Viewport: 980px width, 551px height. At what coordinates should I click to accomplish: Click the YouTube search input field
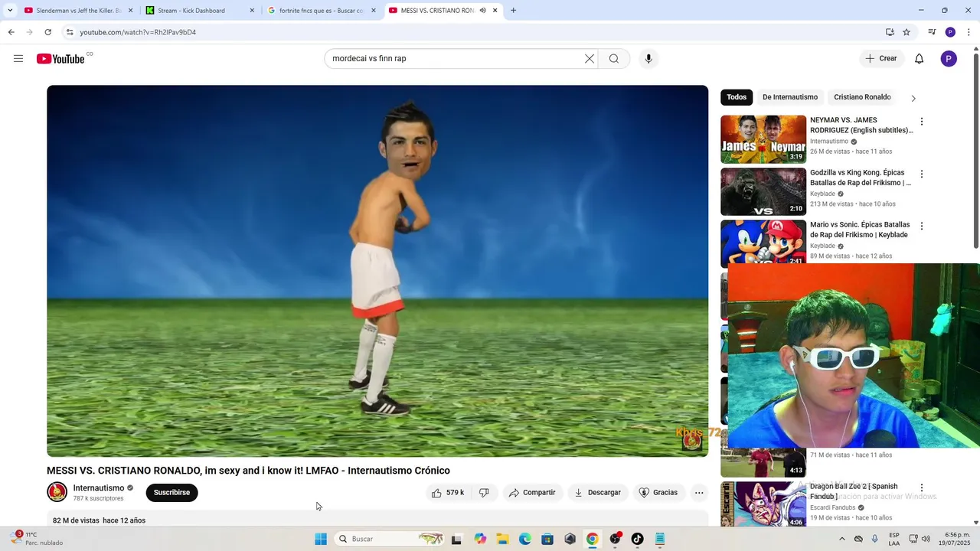coord(456,59)
